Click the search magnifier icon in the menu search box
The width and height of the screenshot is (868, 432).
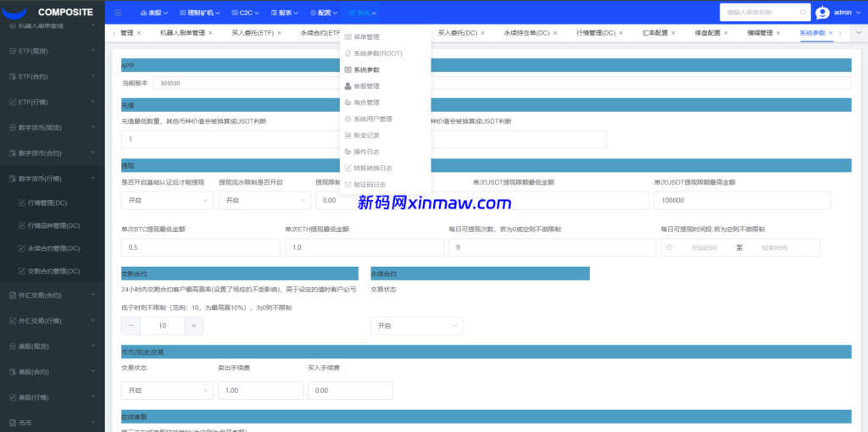(x=803, y=12)
